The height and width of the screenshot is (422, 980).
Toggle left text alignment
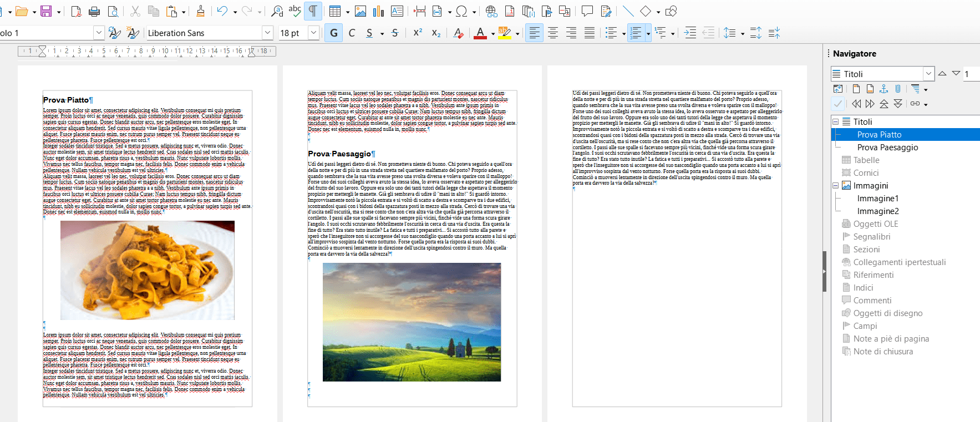coord(534,33)
